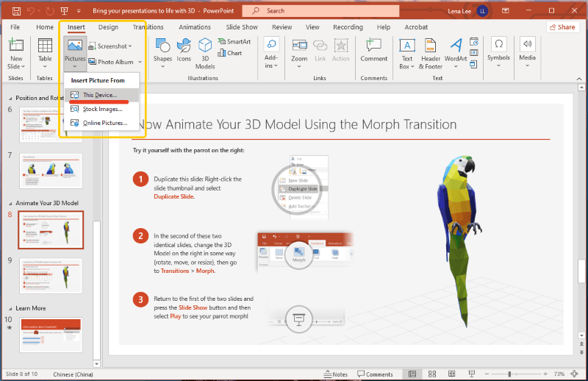Fit slide to current window
588x381 pixels.
point(574,374)
